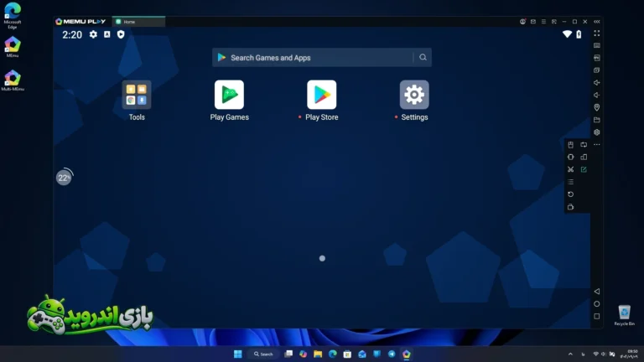The width and height of the screenshot is (644, 362).
Task: Collapse the sidebar with double arrows
Action: [x=597, y=22]
